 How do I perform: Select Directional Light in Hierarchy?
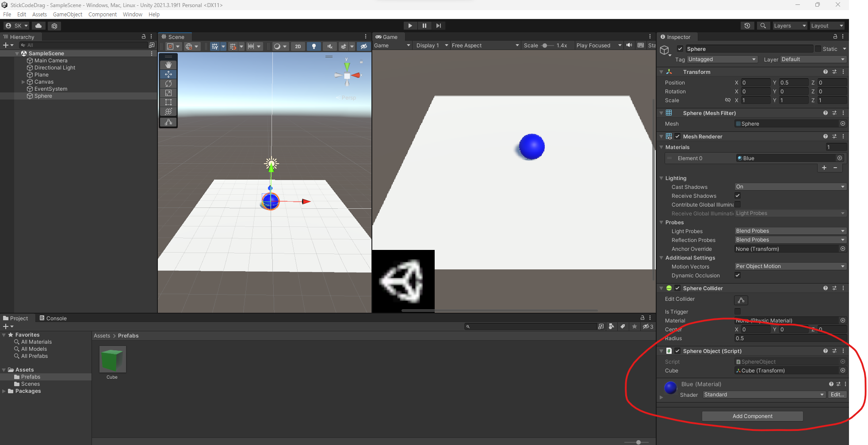55,68
